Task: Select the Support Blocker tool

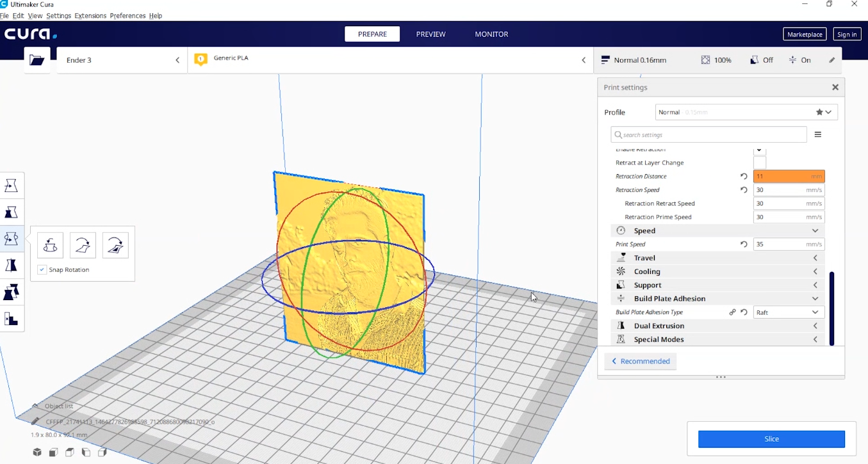Action: coord(12,318)
